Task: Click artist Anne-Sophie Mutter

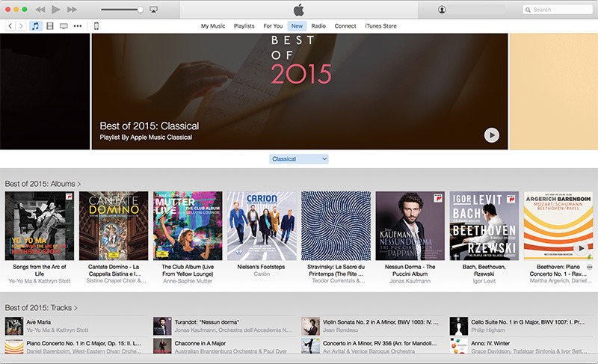Action: point(188,281)
